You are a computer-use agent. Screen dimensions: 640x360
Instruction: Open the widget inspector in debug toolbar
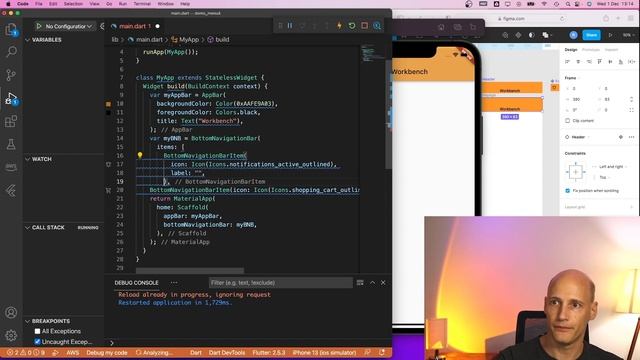[377, 26]
